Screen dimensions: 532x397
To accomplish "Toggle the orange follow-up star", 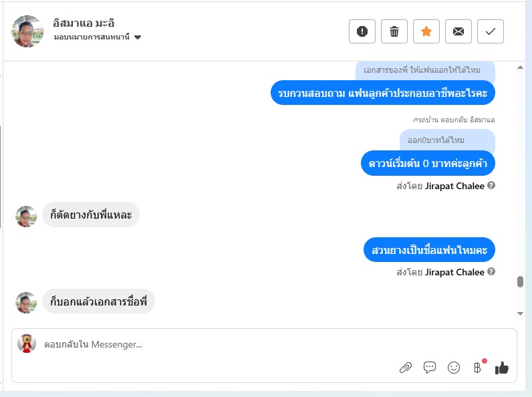I will click(426, 31).
